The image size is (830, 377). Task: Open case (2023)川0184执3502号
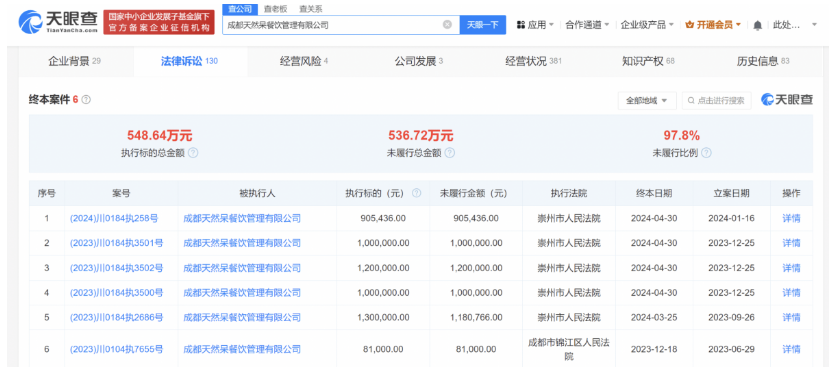(x=116, y=268)
